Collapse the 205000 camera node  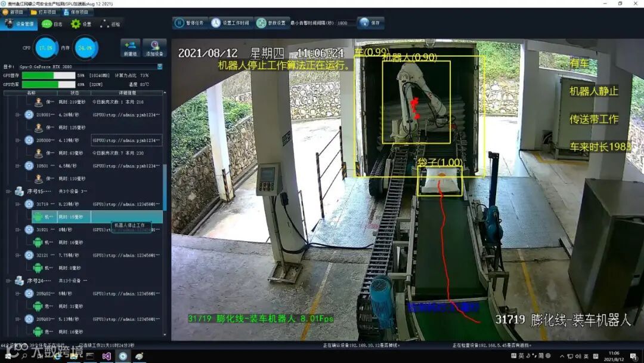[18, 140]
